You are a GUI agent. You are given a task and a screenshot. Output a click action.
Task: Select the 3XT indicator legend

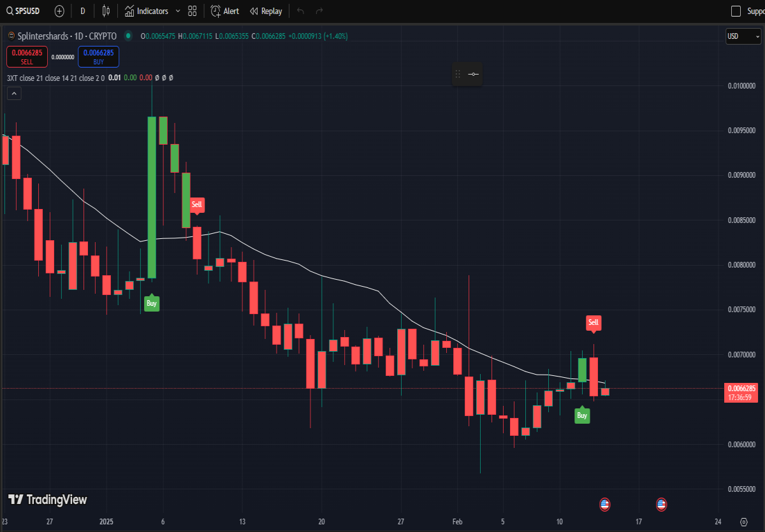55,78
